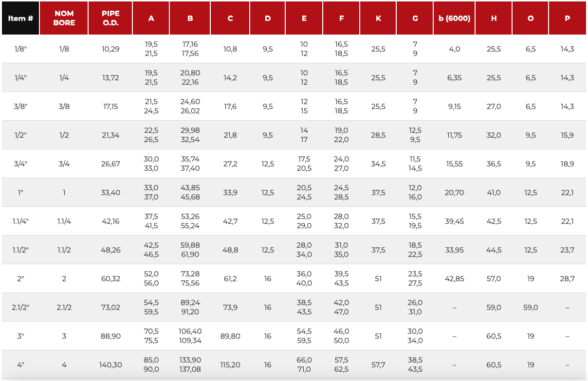Select the 42,85 value in b column
The height and width of the screenshot is (381, 588).
[454, 279]
